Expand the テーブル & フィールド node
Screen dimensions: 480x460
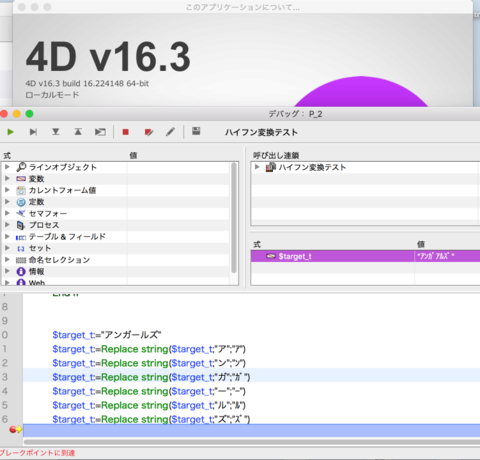7,236
